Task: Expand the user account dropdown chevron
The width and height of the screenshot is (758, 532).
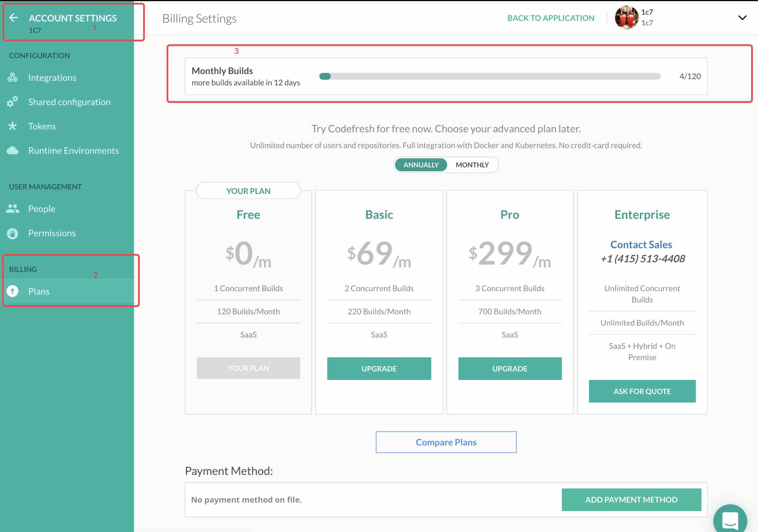Action: click(x=742, y=18)
